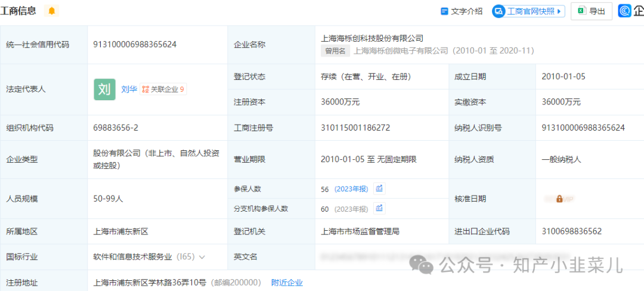This screenshot has height=291, width=644.
Task: Click 一般纳税人 taxpayer qualification
Action: click(x=562, y=160)
